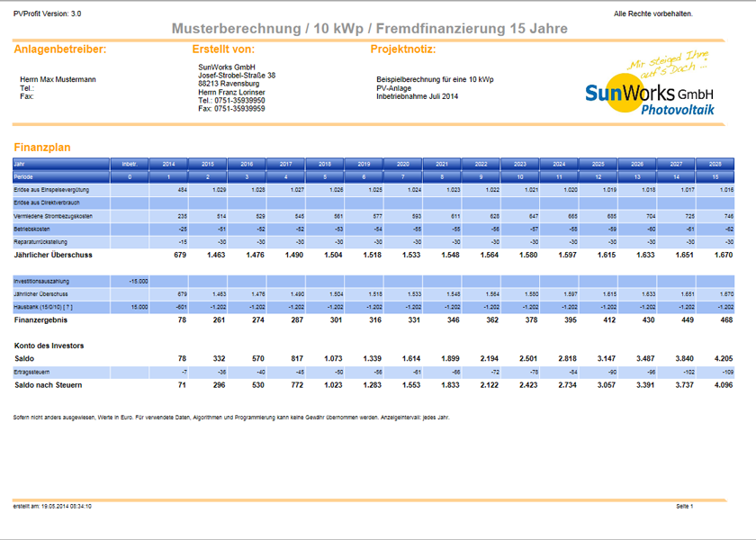
Task: Click the "Jahr" header cell
Action: (x=61, y=164)
